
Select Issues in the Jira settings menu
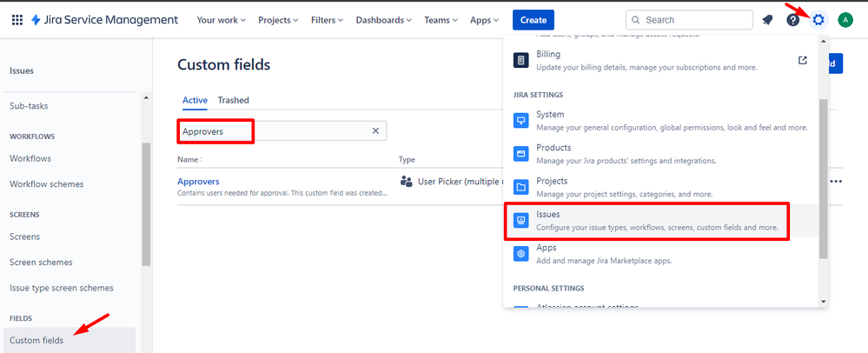(661, 221)
